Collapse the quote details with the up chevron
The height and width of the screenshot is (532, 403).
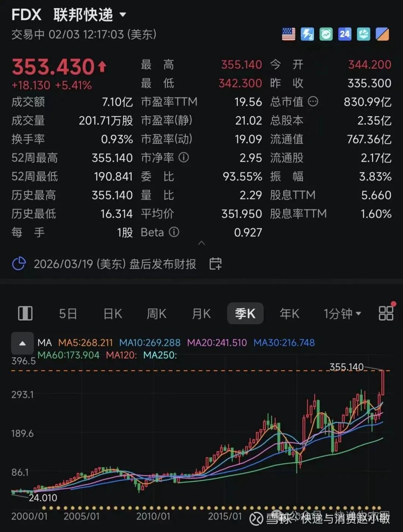(x=201, y=243)
